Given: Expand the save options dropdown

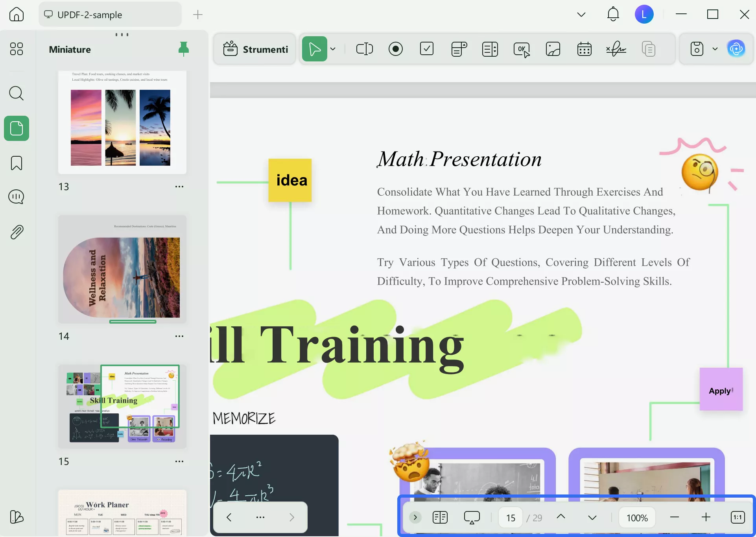Looking at the screenshot, I should click(715, 49).
